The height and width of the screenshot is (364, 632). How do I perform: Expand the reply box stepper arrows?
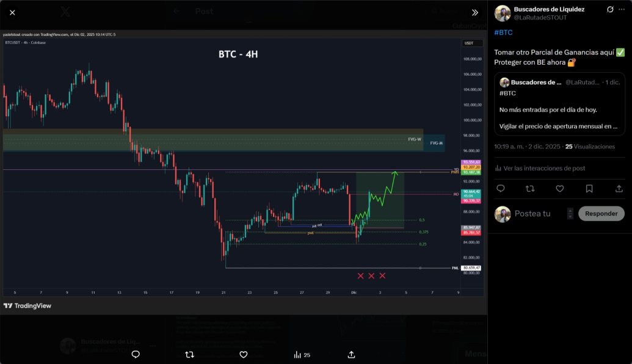(570, 214)
